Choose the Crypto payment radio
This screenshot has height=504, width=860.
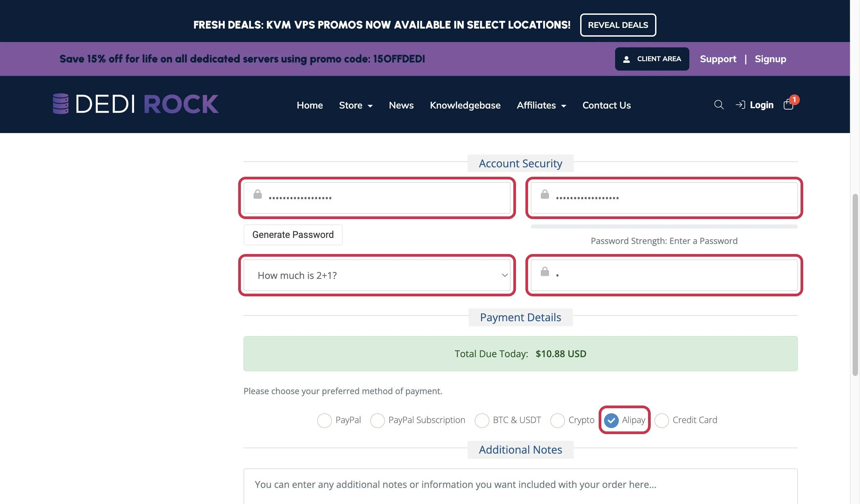[x=557, y=420]
